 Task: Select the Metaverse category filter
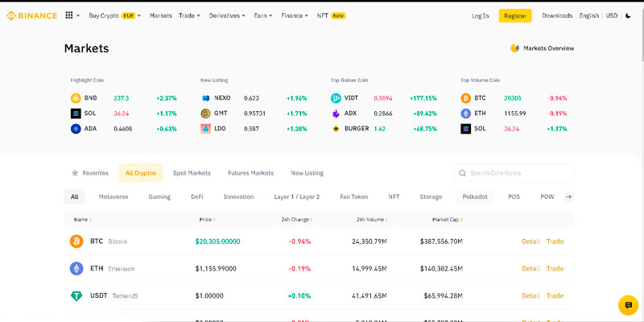tap(114, 196)
